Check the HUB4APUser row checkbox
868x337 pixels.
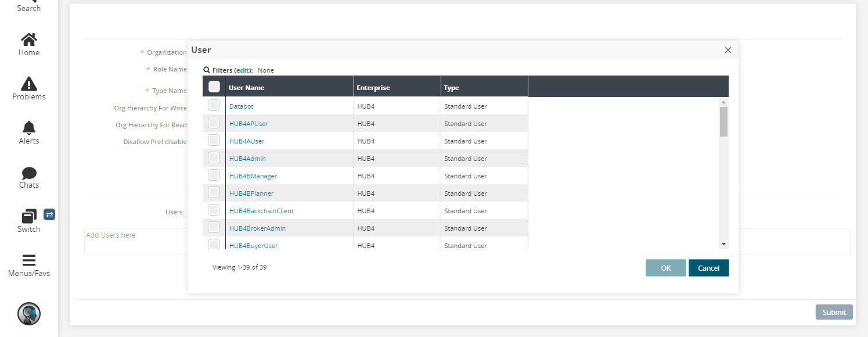(x=214, y=123)
